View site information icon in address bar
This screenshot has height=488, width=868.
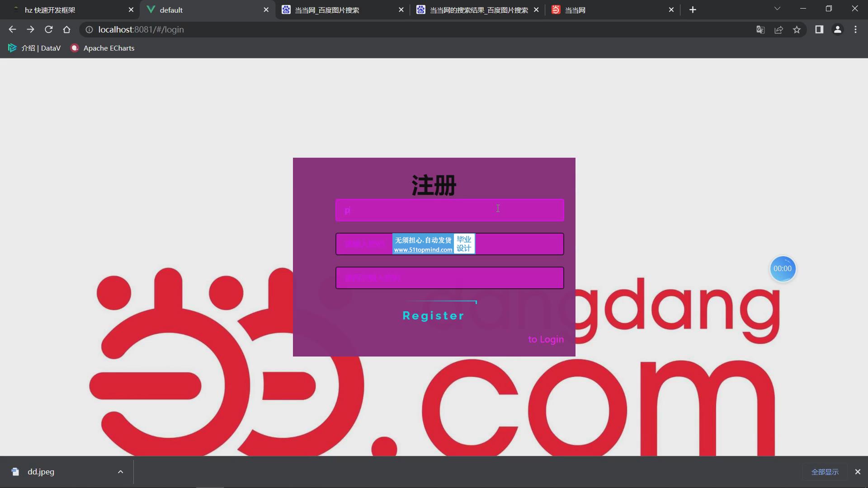tap(89, 29)
